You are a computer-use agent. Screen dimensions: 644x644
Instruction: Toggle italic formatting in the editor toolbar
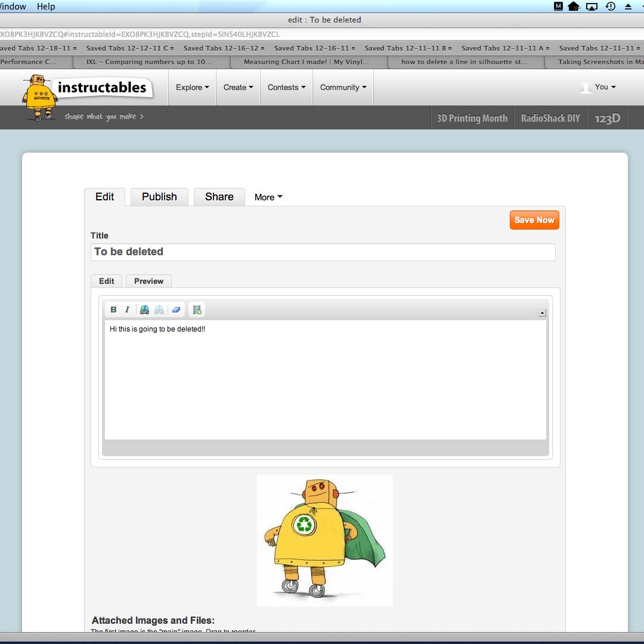127,309
